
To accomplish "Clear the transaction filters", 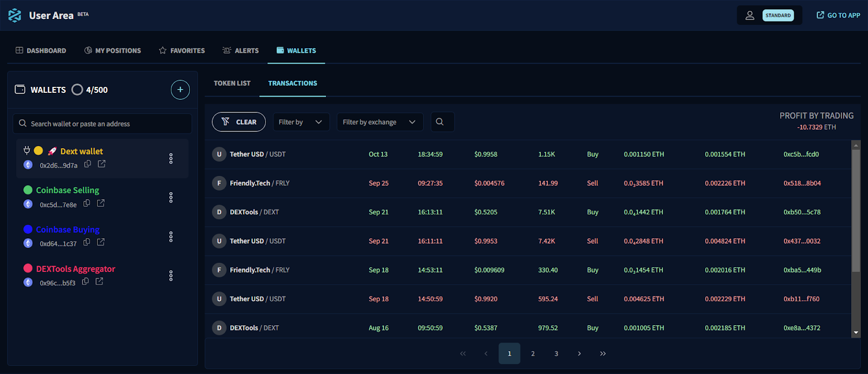I will coord(239,122).
